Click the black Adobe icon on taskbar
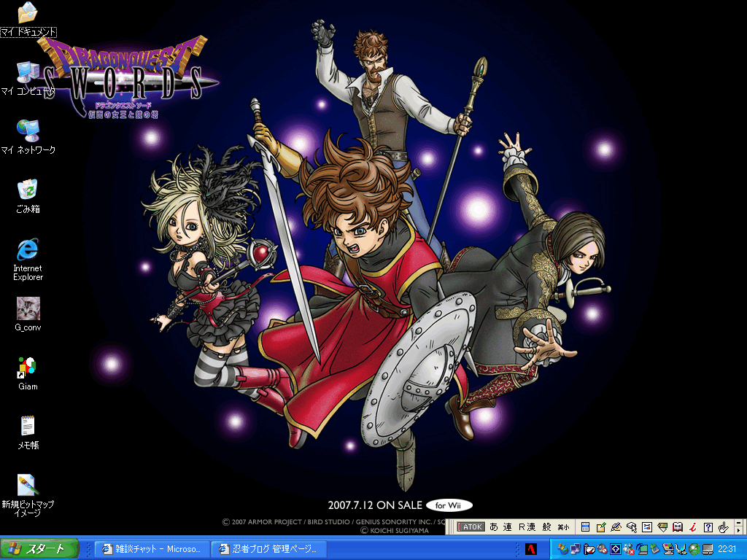 [x=531, y=549]
